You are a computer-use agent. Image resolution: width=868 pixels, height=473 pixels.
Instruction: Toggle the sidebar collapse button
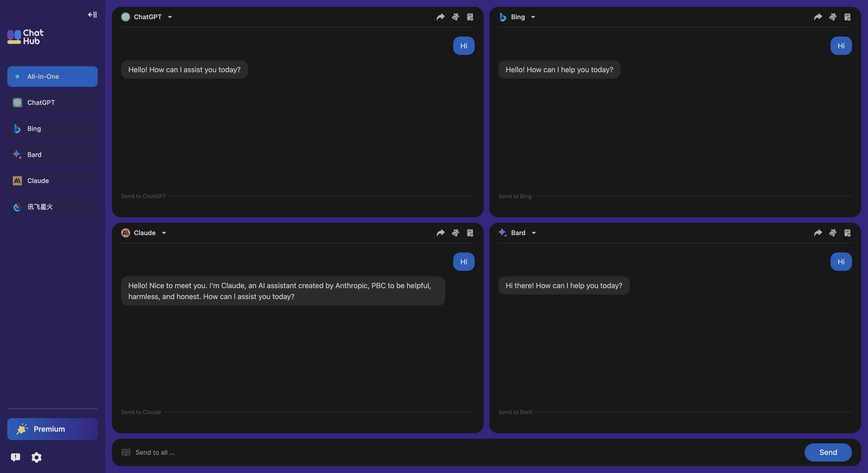[92, 15]
